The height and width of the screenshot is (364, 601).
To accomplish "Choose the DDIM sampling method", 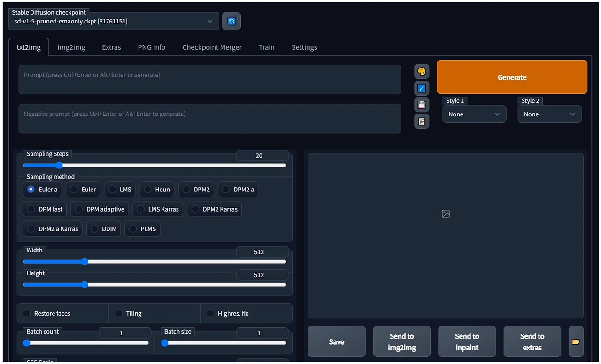I will [104, 229].
